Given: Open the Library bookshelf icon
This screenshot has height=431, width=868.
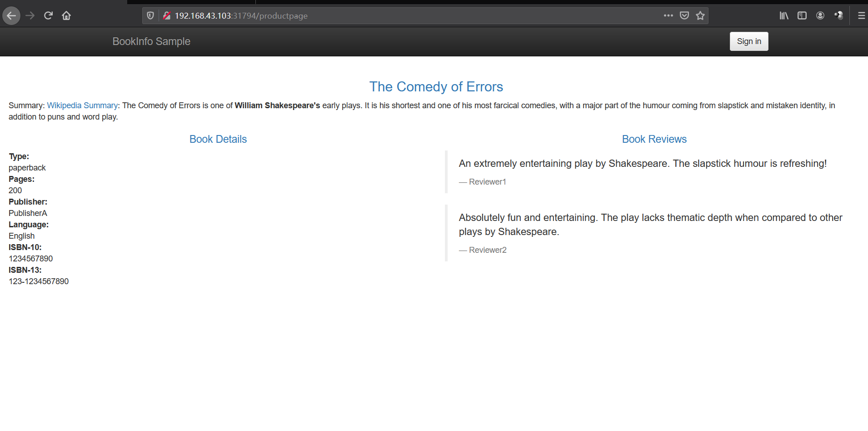Looking at the screenshot, I should click(x=784, y=16).
